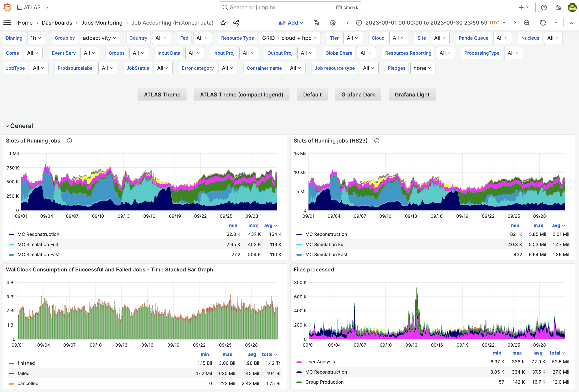Go to Jobs Monitoring breadcrumb

pos(102,23)
